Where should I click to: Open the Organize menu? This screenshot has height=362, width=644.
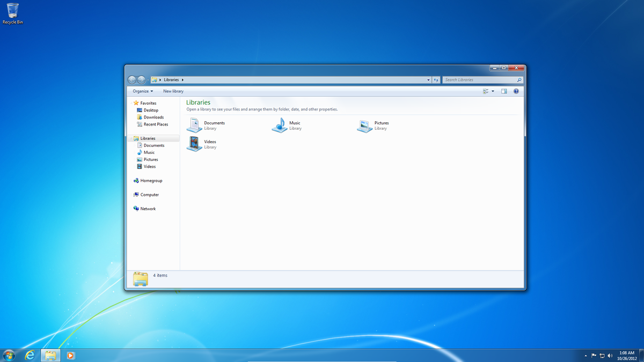coord(141,91)
